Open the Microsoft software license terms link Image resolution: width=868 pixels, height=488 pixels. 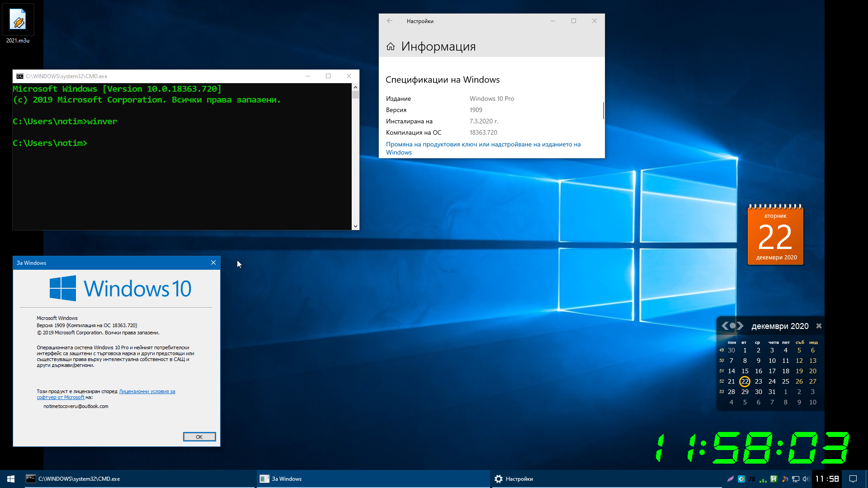coord(106,394)
